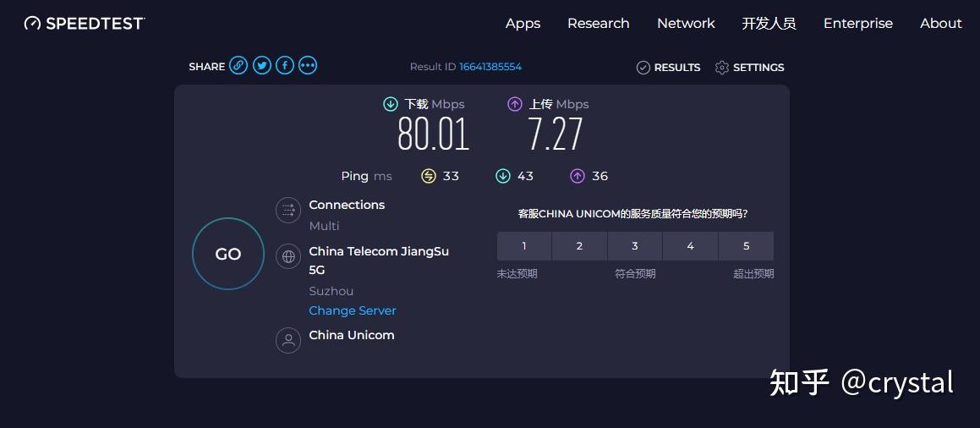Screen dimensions: 980x428
Task: Click the server globe icon
Action: coord(288,255)
